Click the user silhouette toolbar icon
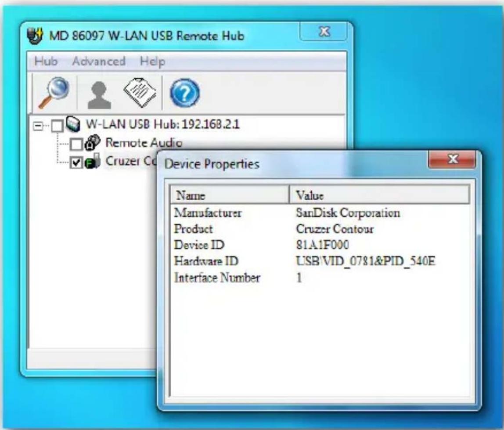This screenshot has height=430, width=504. [x=99, y=95]
